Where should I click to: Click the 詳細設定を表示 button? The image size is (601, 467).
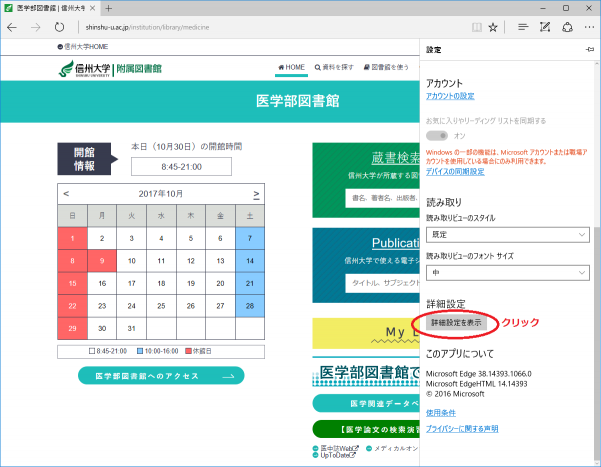456,323
